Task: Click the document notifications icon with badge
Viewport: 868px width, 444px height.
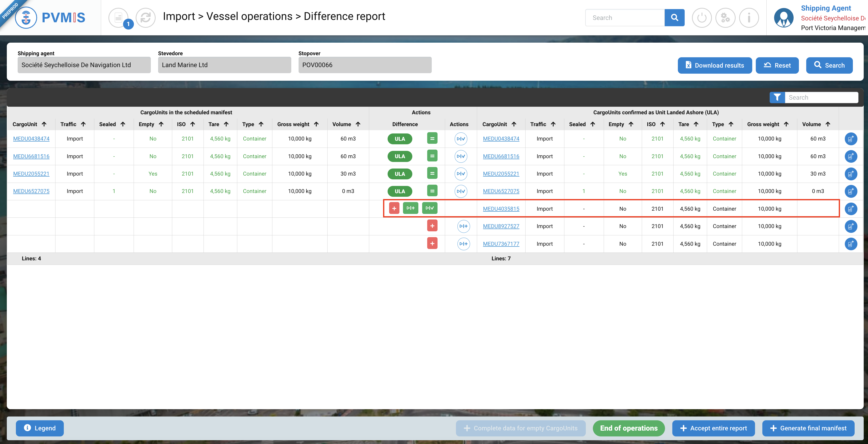Action: pos(119,17)
